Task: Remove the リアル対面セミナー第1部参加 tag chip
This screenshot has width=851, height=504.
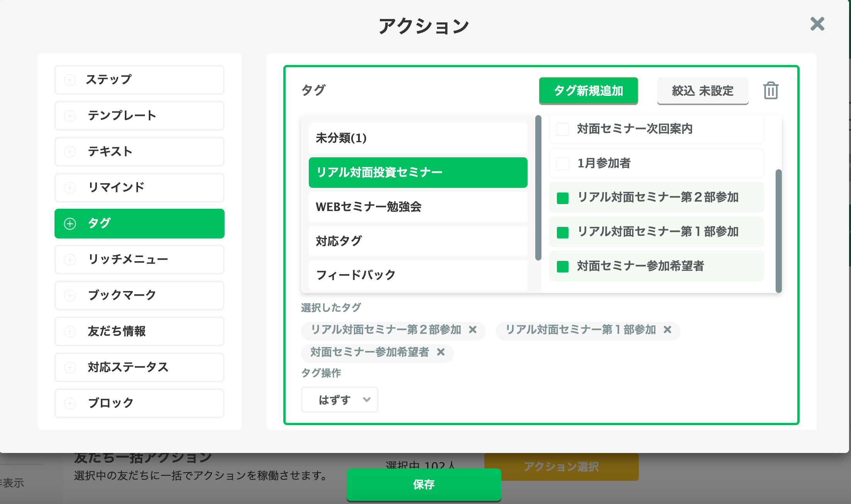Action: (x=668, y=330)
